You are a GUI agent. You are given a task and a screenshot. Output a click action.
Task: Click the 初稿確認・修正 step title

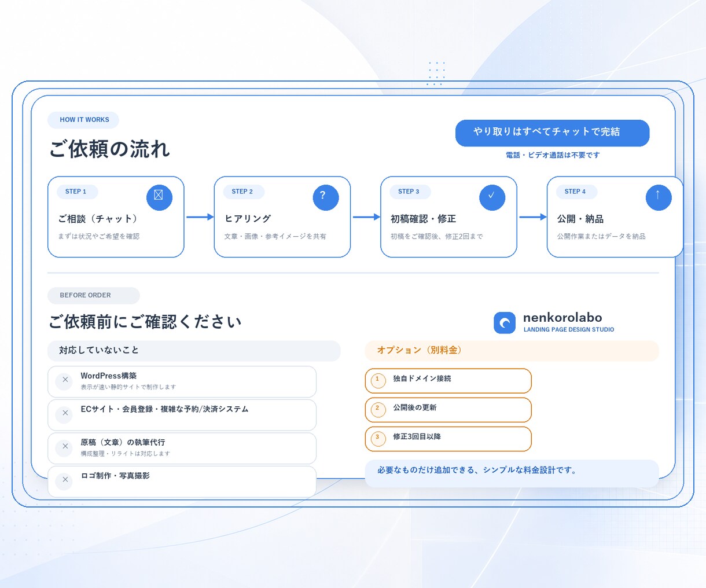click(424, 219)
